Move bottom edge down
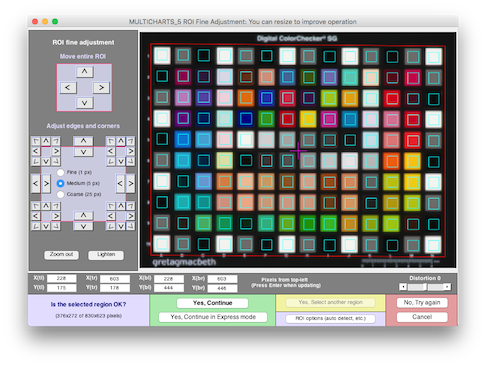Viewport: 486px width, 366px height. (x=83, y=226)
